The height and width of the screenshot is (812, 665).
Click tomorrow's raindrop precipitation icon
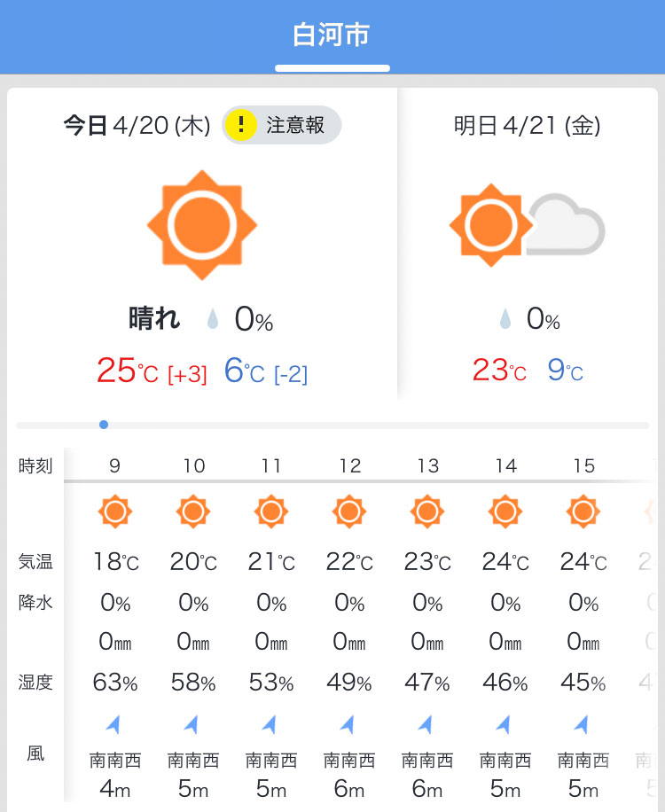(505, 319)
